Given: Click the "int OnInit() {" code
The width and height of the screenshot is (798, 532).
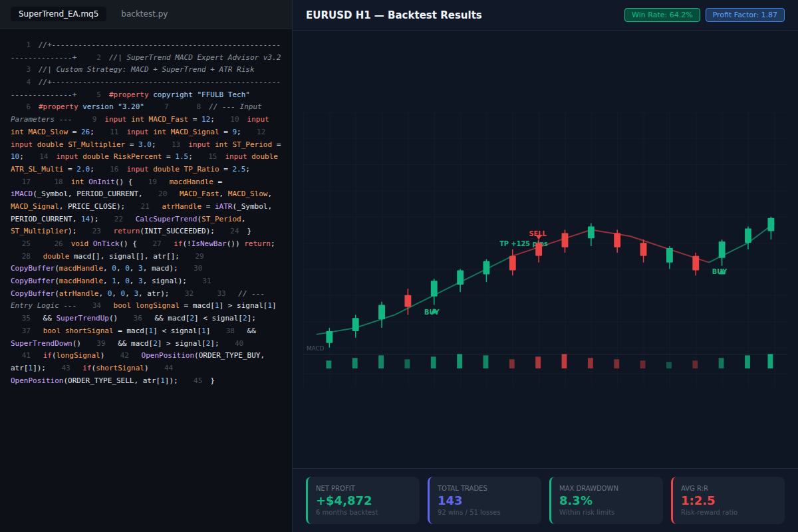Looking at the screenshot, I should click(x=102, y=182).
